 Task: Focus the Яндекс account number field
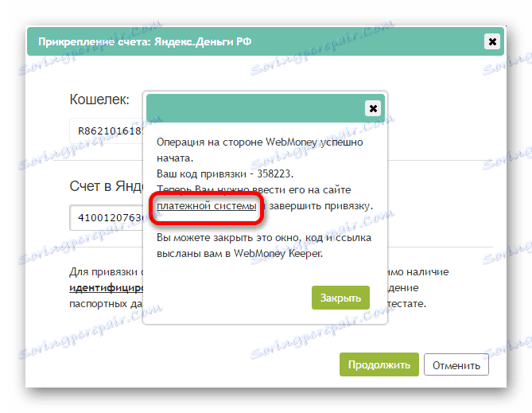click(x=107, y=217)
